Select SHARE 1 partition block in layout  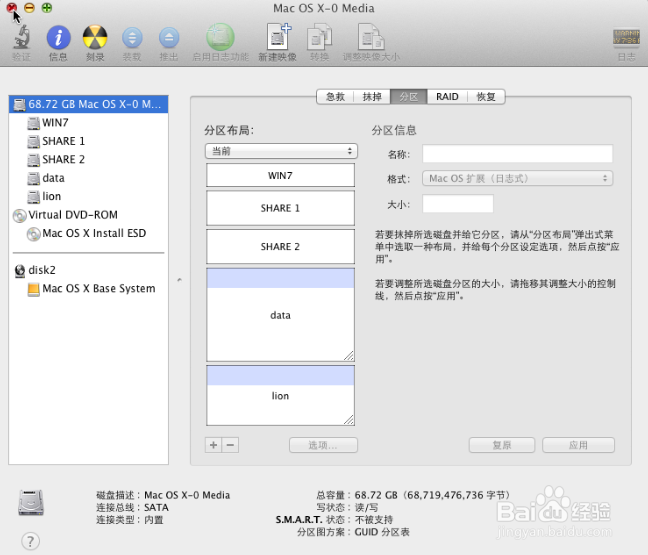pos(281,208)
